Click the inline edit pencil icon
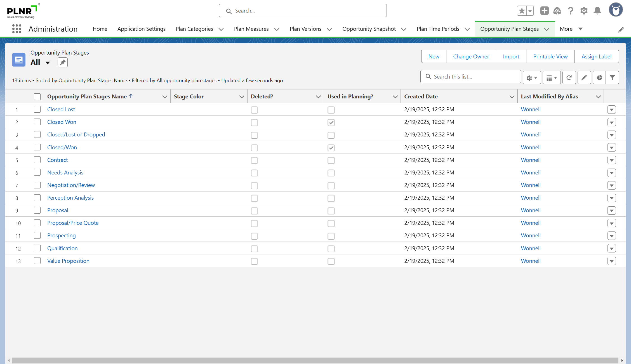Image resolution: width=631 pixels, height=364 pixels. tap(584, 77)
